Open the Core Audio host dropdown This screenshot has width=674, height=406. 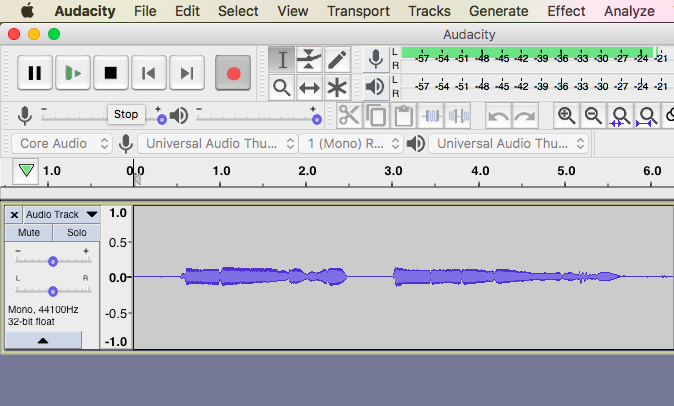(62, 143)
